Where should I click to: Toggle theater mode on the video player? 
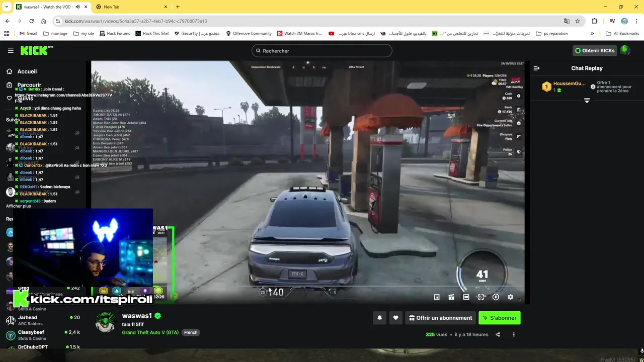pyautogui.click(x=466, y=297)
